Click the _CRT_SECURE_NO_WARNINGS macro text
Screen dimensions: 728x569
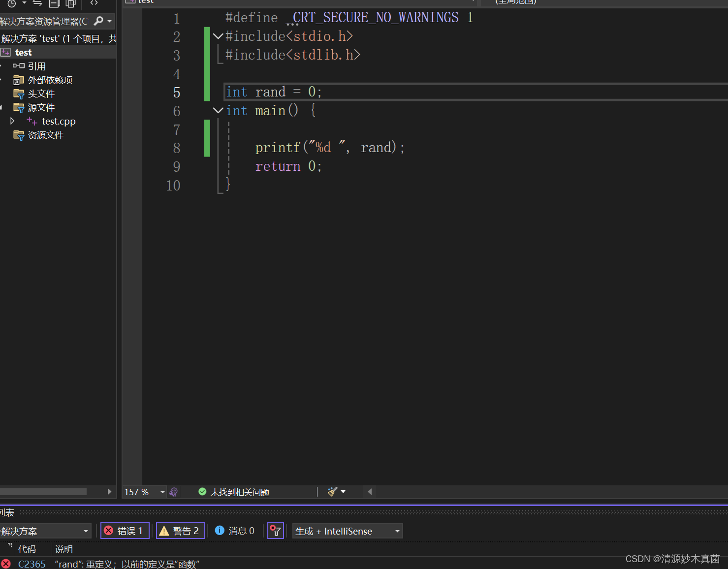(x=372, y=18)
